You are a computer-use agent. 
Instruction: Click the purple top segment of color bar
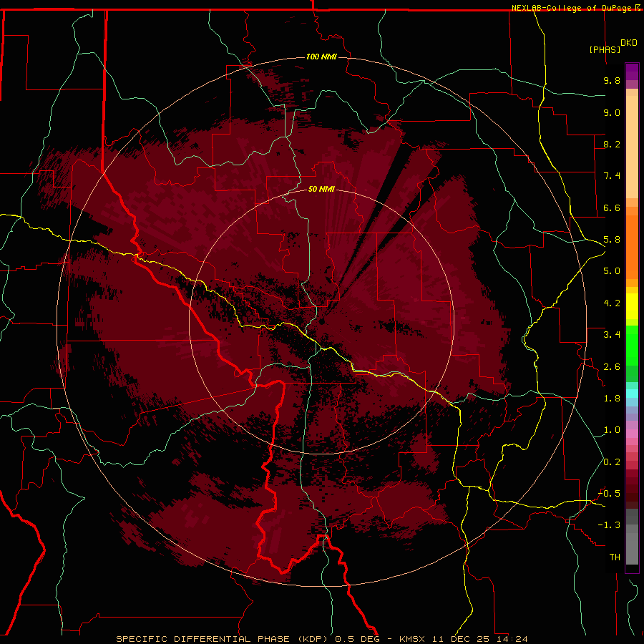click(632, 72)
